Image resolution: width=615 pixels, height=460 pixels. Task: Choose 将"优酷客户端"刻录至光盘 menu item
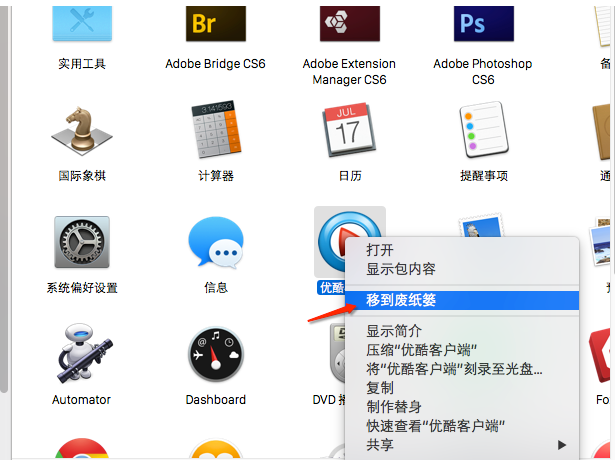pyautogui.click(x=462, y=369)
